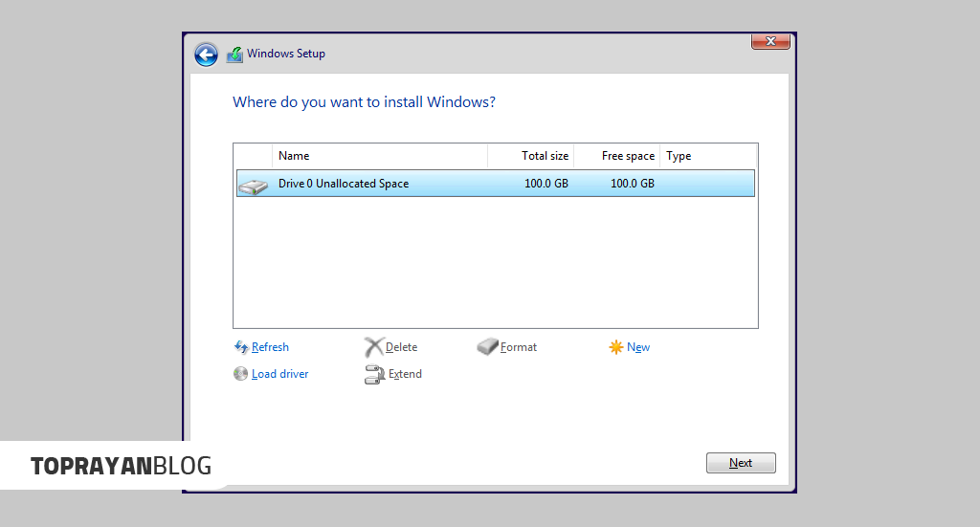Click the Delete X icon
Viewport: 980px width, 527px height.
[x=374, y=347]
